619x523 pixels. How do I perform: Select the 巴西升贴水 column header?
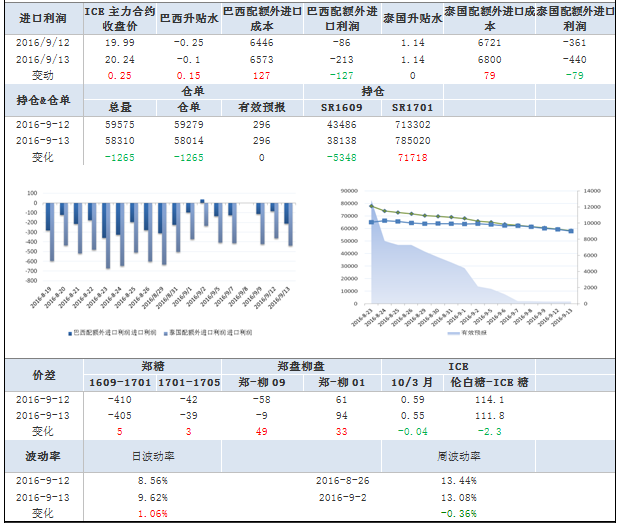pos(187,18)
